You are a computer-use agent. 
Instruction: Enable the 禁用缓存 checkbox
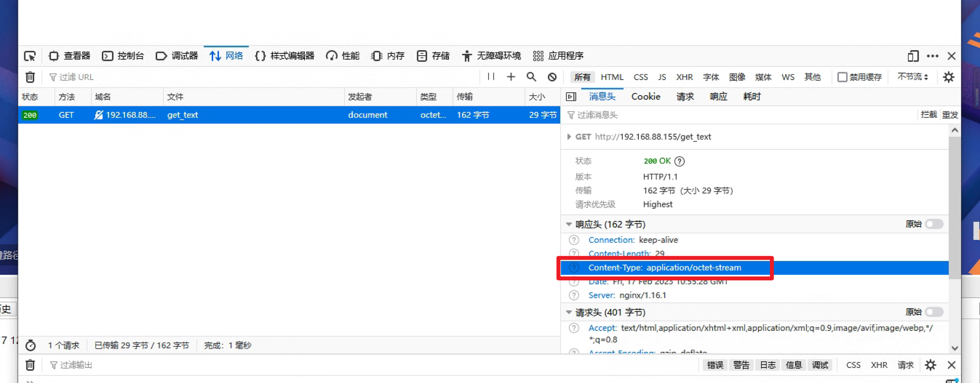click(x=842, y=77)
